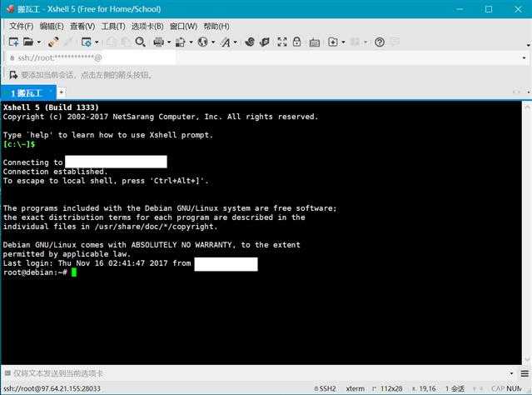Click the Xshell 5 (Build 1333) line
This screenshot has height=395, width=532.
pyautogui.click(x=51, y=107)
